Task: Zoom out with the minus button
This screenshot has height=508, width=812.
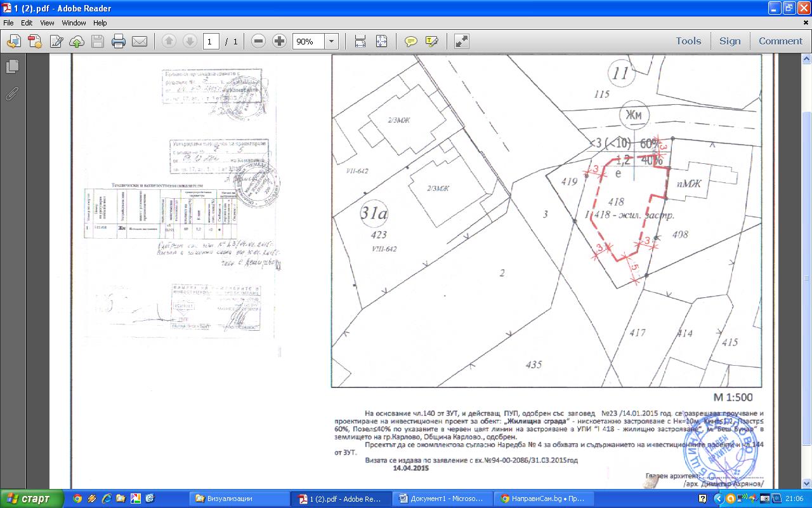Action: coord(258,42)
